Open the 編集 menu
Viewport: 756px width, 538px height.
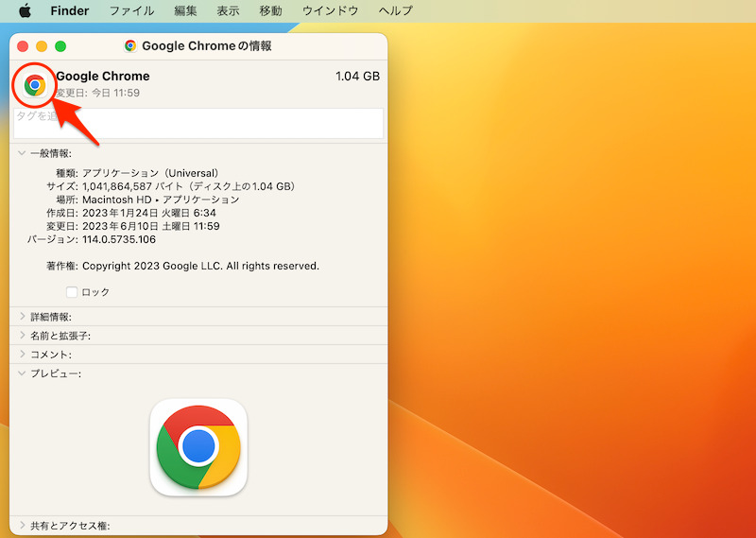pyautogui.click(x=186, y=11)
